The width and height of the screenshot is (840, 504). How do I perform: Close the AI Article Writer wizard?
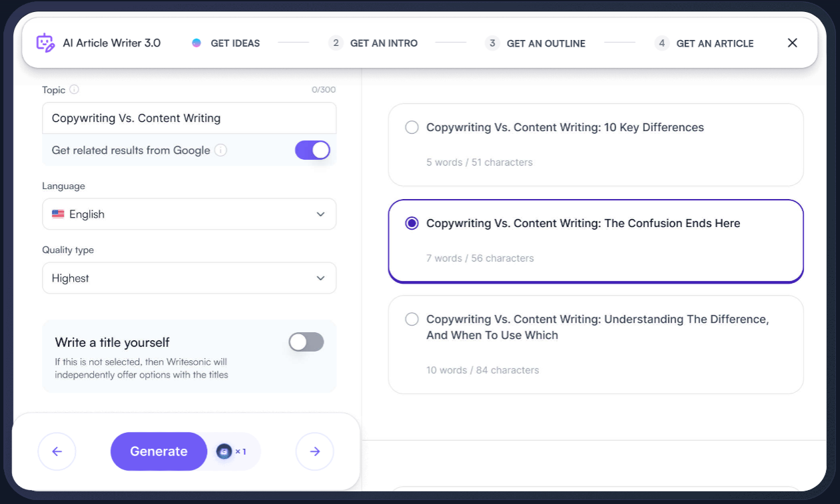click(x=792, y=43)
